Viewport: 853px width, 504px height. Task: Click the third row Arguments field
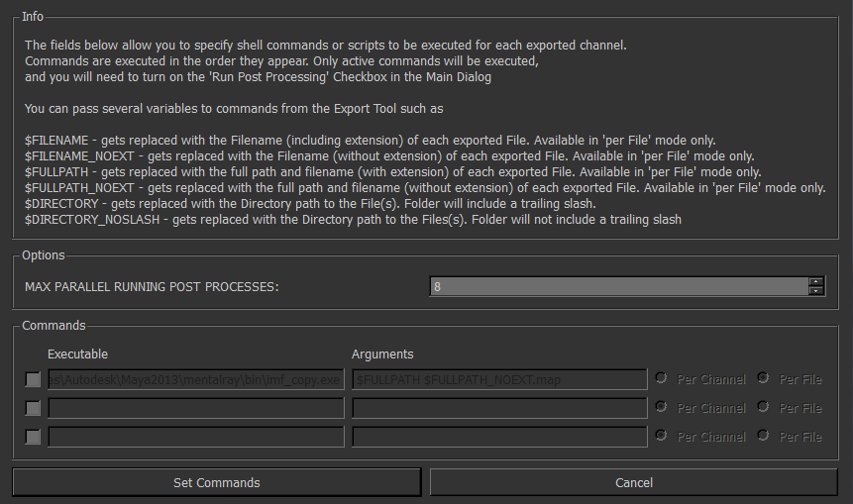point(499,437)
